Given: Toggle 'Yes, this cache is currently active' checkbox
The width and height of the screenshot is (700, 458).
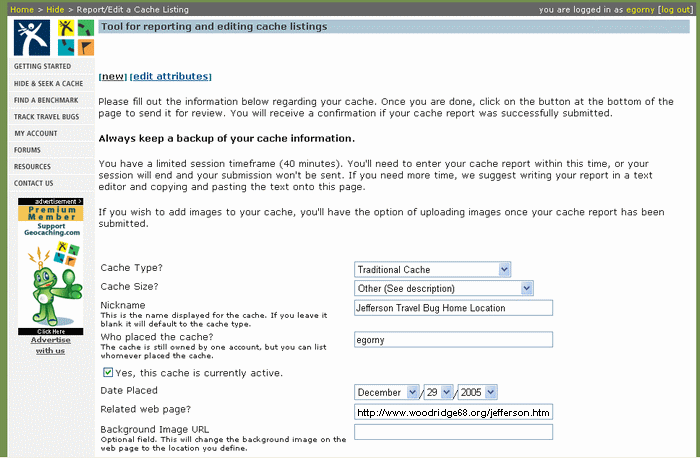Looking at the screenshot, I should [108, 372].
